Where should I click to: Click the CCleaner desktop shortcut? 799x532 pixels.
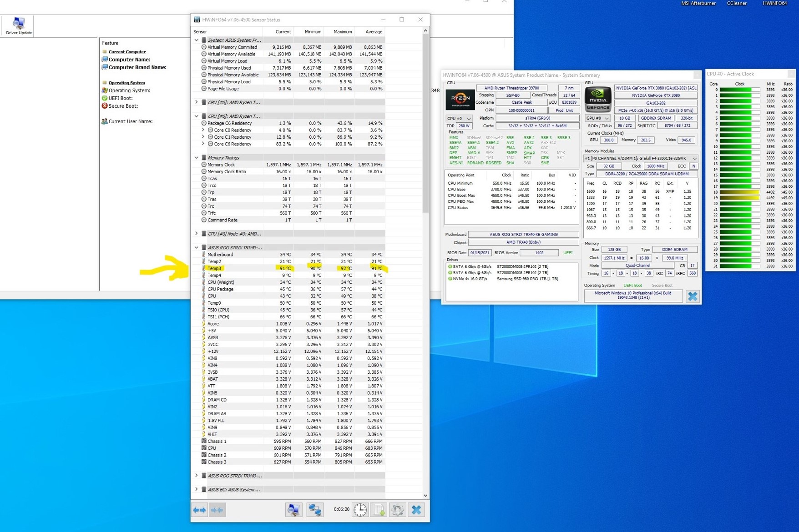[736, 3]
